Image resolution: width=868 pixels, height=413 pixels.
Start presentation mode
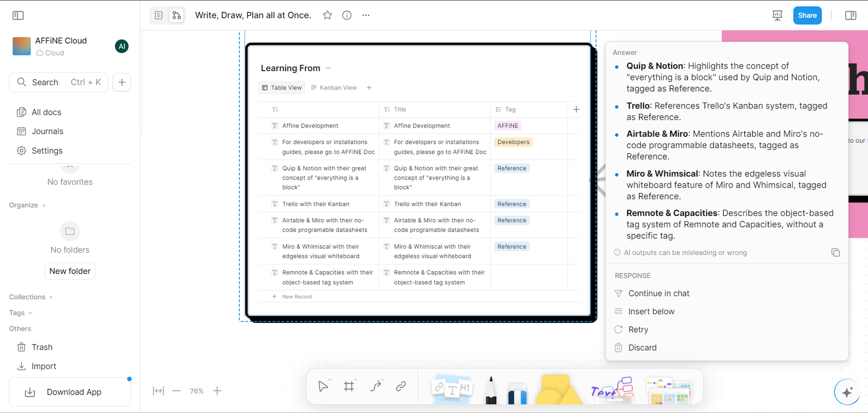[777, 15]
